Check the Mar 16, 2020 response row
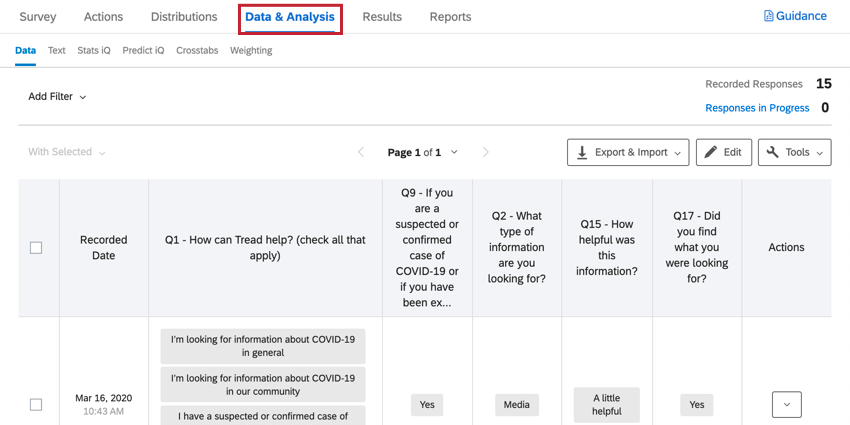The height and width of the screenshot is (425, 850). coord(36,405)
